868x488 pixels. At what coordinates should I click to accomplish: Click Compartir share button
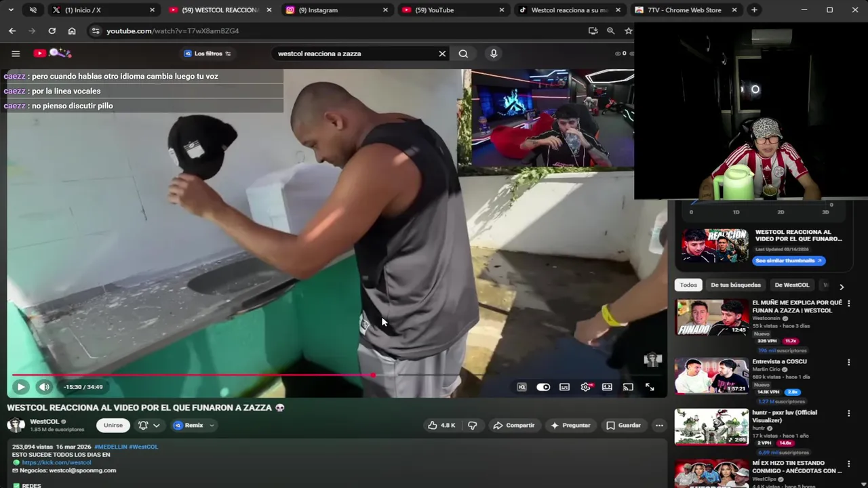(514, 426)
